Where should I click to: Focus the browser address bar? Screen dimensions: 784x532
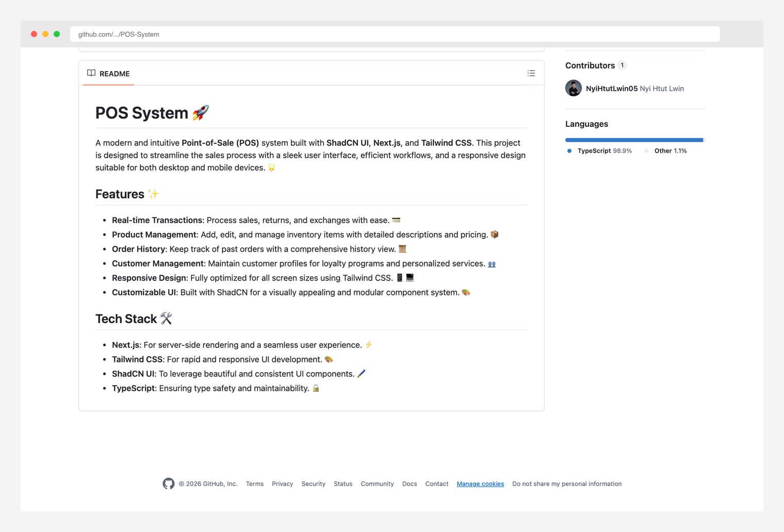395,34
